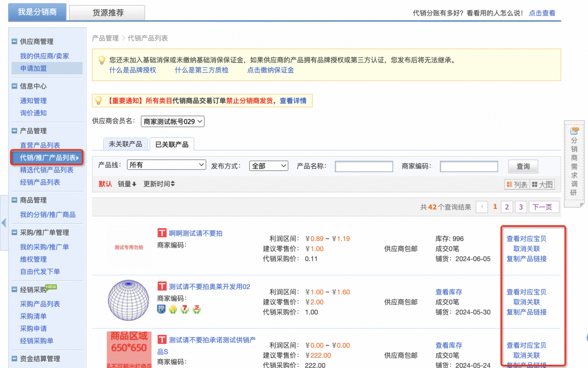This screenshot has width=588, height=368.
Task: Open the 发布方式 dropdown showing 全部
Action: click(269, 166)
